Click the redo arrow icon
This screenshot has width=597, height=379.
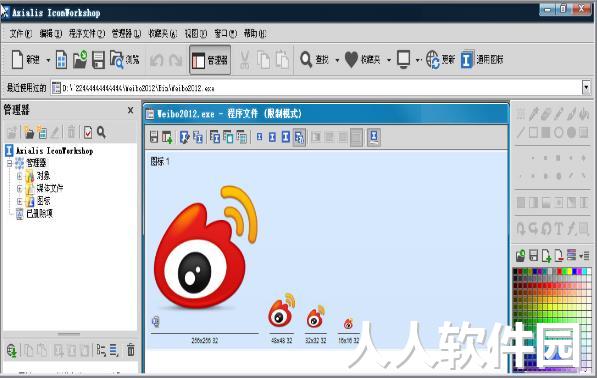coord(175,60)
